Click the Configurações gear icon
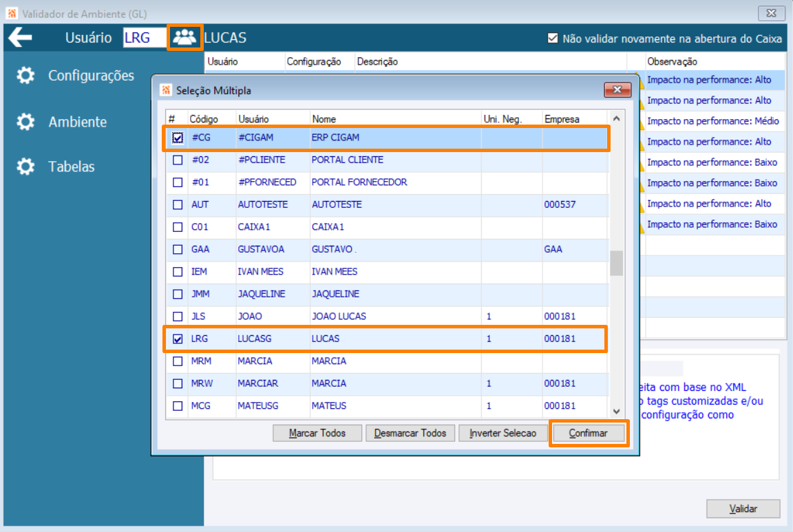This screenshot has width=793, height=532. [x=25, y=75]
